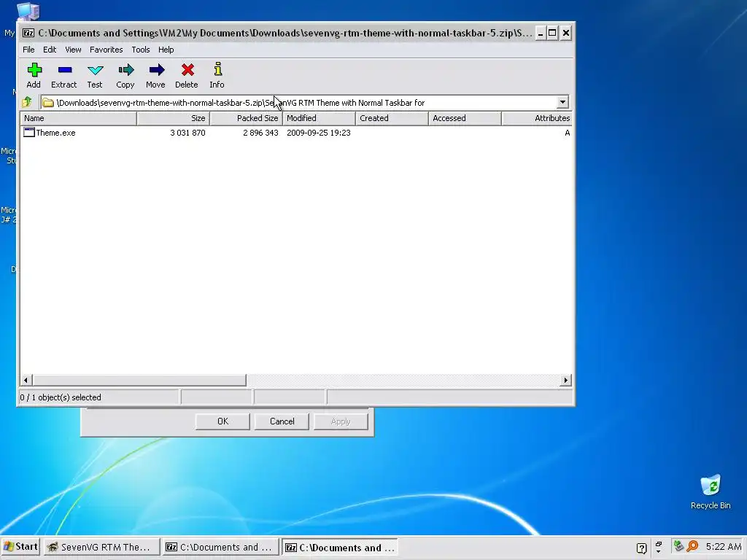This screenshot has width=747, height=560.
Task: Click the red Delete icon
Action: 187,70
